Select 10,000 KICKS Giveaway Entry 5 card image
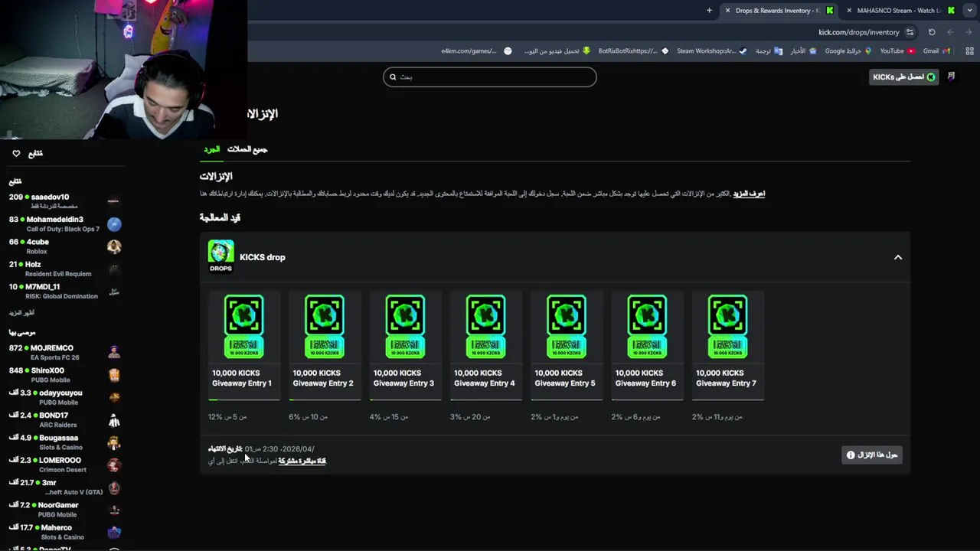The height and width of the screenshot is (551, 980). coord(567,327)
